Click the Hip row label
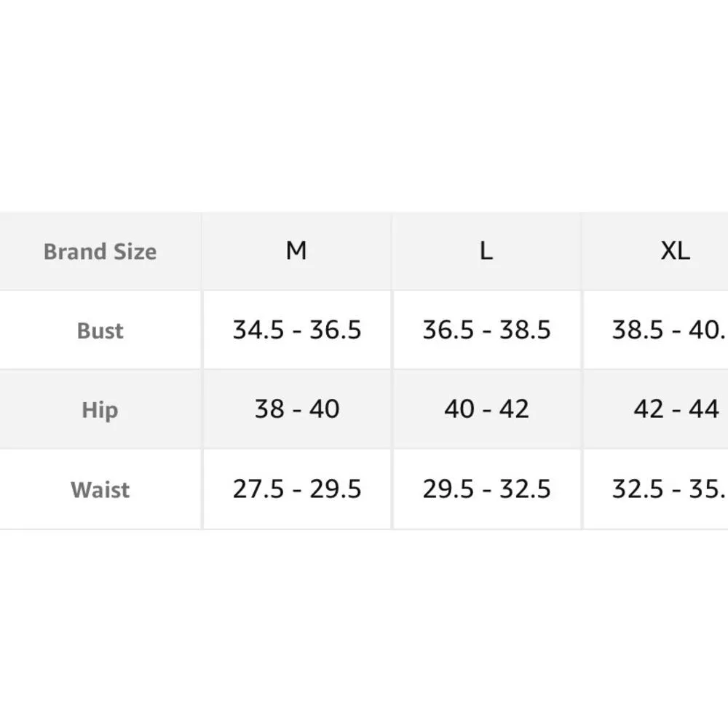Viewport: 728px width, 728px height. [100, 410]
